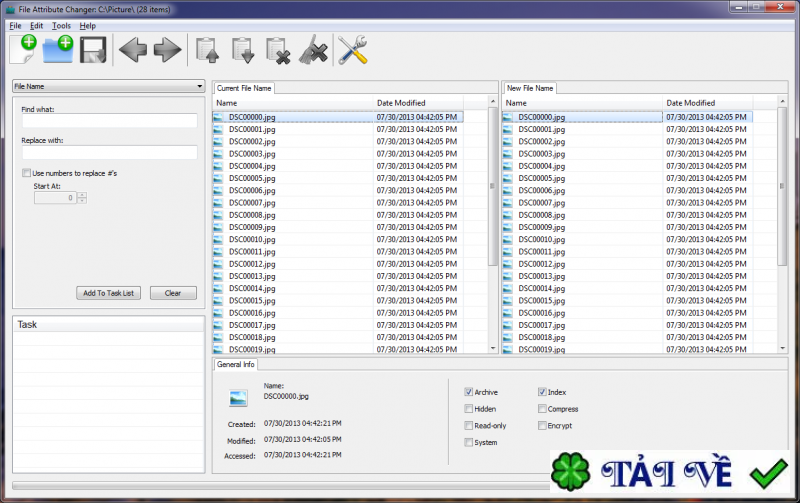Click the image thumbnail in General Info

pos(238,398)
